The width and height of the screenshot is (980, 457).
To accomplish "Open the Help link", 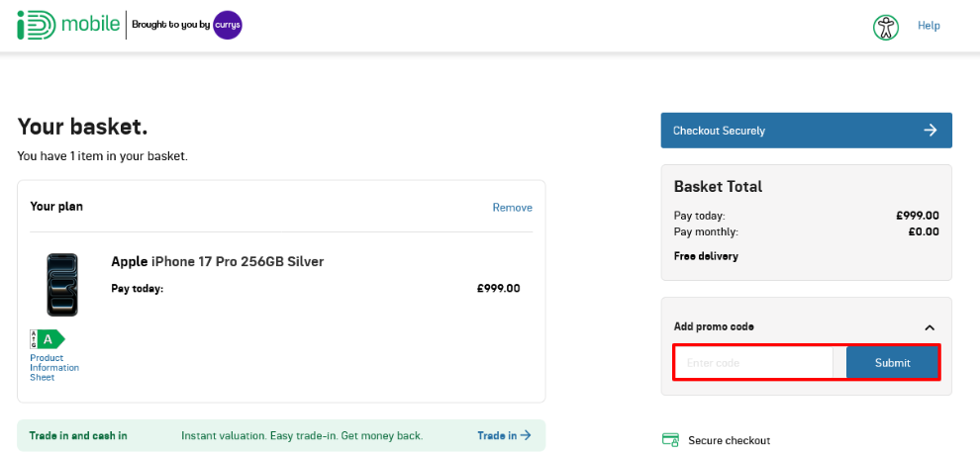I will 929,26.
